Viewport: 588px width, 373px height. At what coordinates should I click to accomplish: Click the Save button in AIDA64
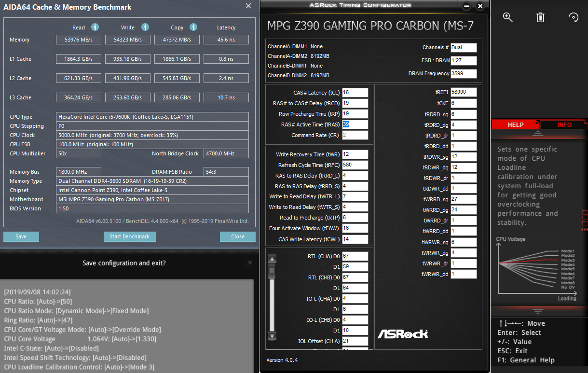pos(21,236)
